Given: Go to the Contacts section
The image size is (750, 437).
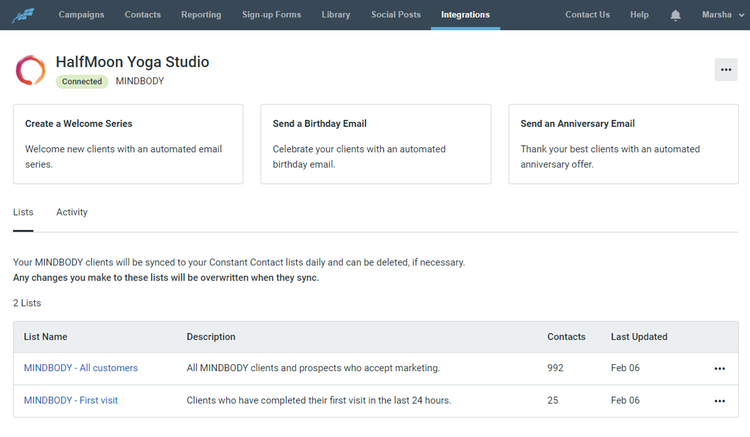Looking at the screenshot, I should [145, 15].
